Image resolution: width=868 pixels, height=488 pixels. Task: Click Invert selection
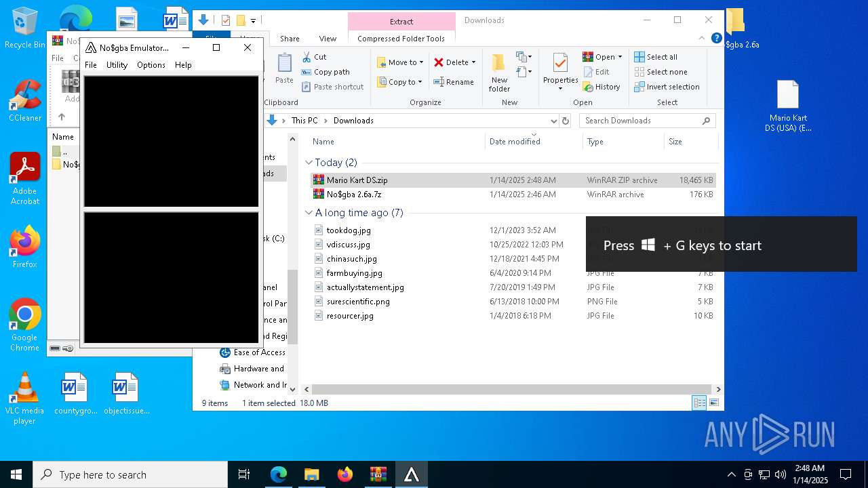point(667,87)
